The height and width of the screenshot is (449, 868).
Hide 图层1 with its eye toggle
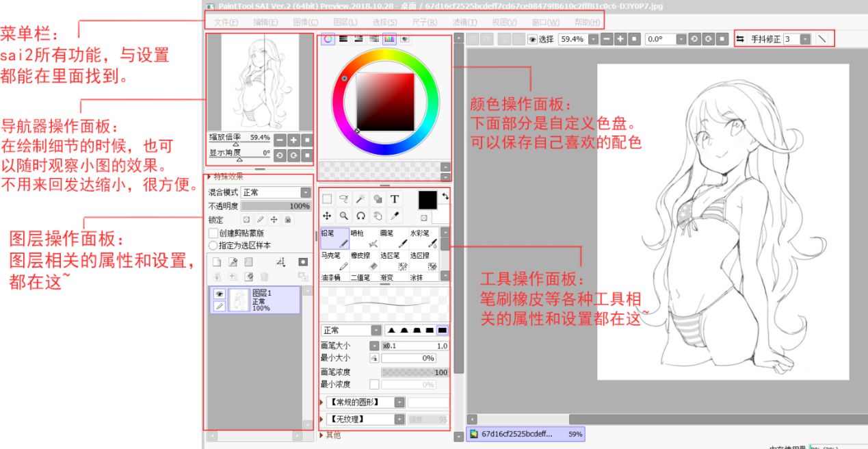tap(218, 293)
